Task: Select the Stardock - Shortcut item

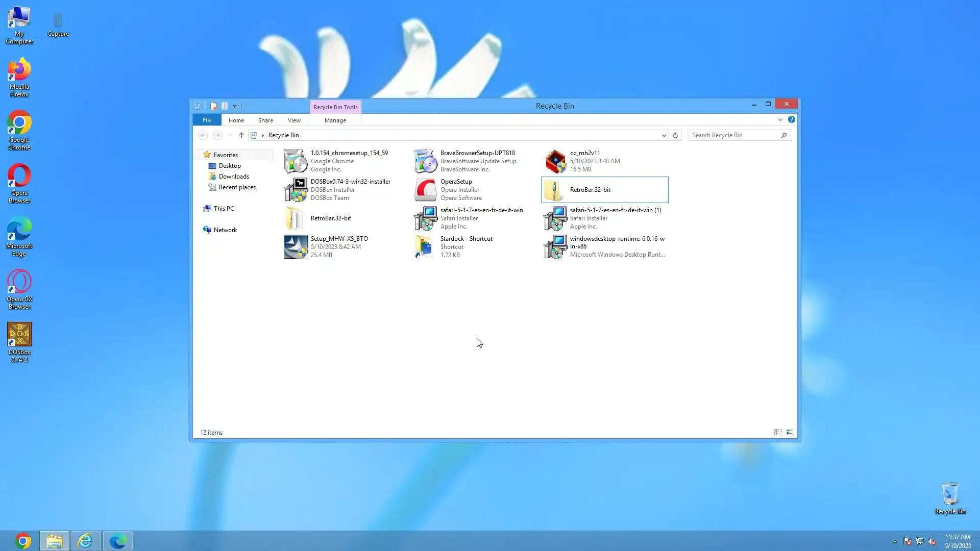Action: (466, 246)
